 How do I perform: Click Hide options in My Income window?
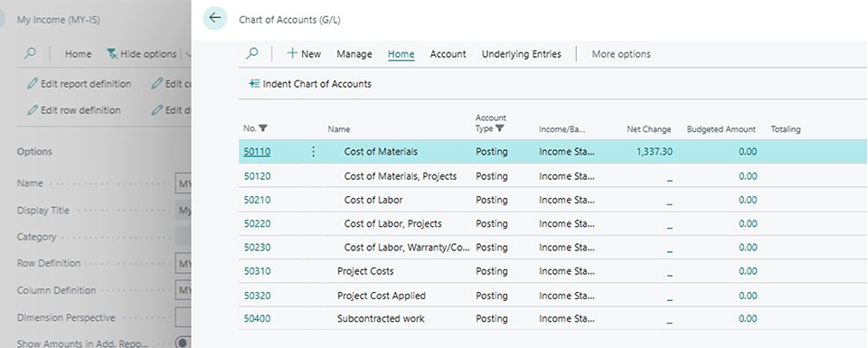point(142,54)
